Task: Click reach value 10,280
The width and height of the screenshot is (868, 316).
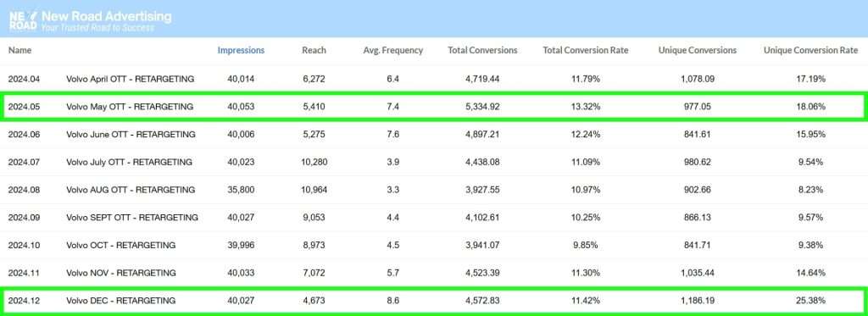Action: point(314,162)
